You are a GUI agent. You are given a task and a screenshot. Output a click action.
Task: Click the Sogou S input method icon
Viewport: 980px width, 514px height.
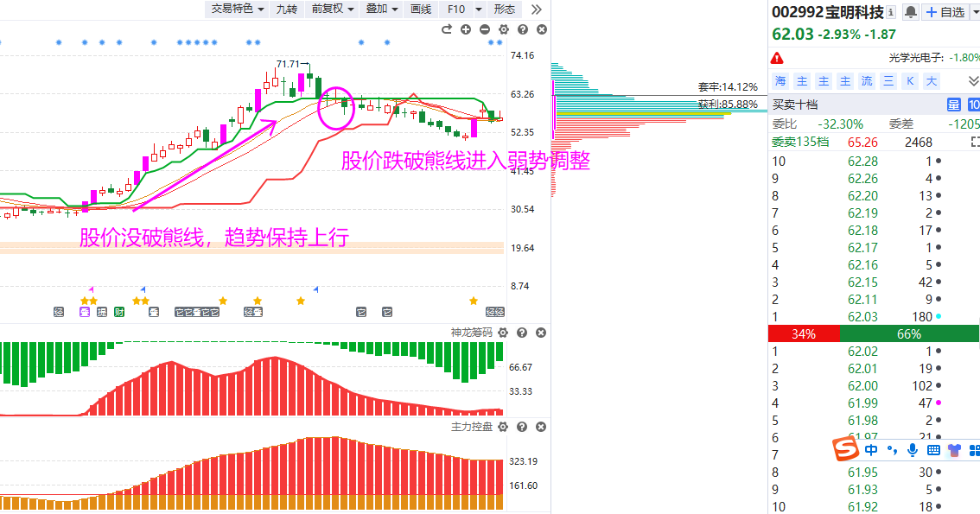point(846,448)
